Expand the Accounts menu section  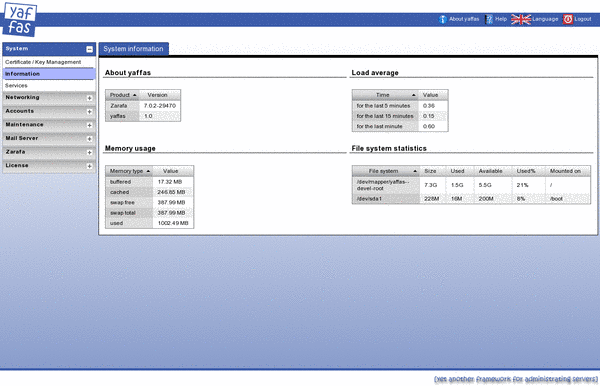pyautogui.click(x=90, y=112)
